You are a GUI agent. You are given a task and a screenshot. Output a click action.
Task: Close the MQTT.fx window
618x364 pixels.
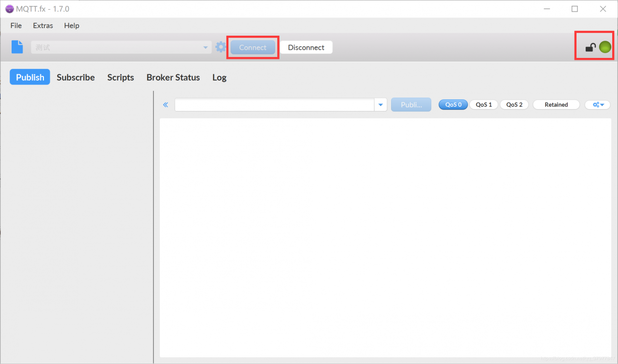603,9
